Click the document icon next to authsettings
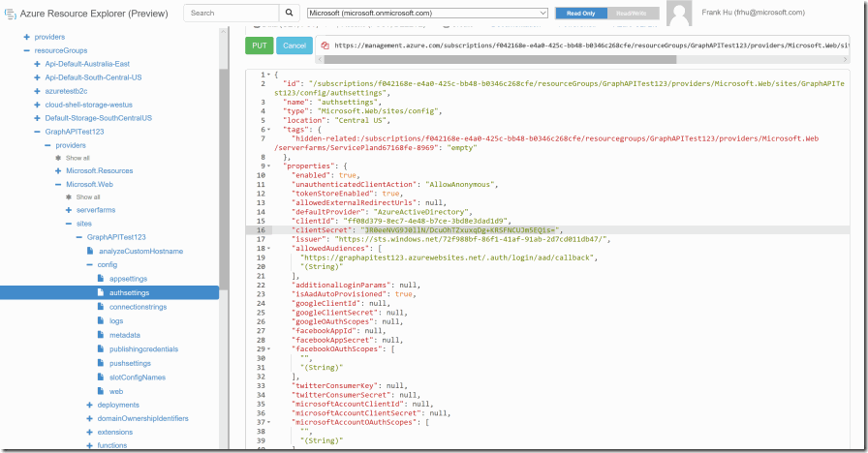This screenshot has height=453, width=868. coord(101,292)
